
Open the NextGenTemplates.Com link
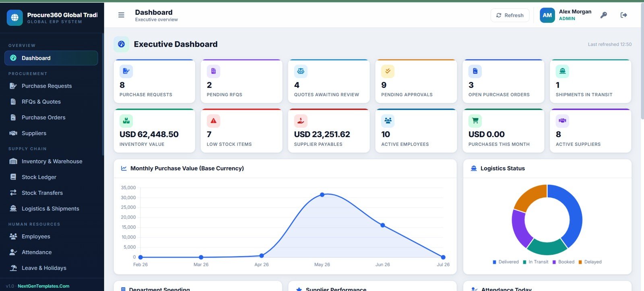pos(43,286)
